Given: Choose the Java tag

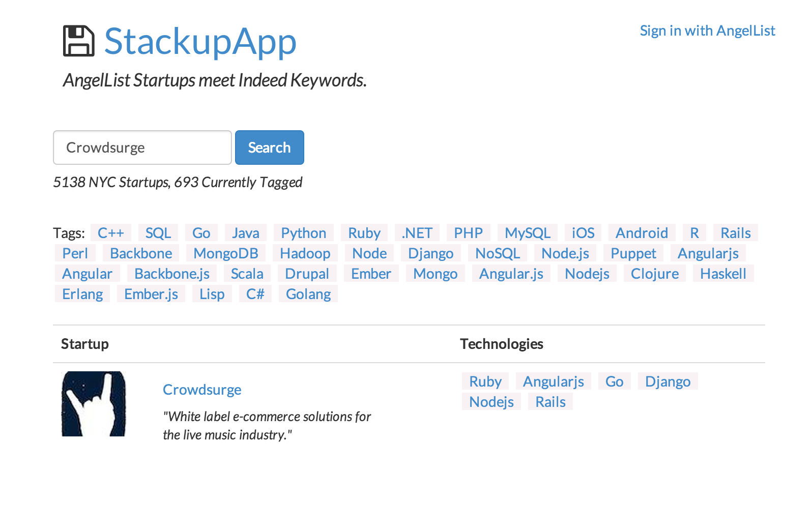Looking at the screenshot, I should coord(246,233).
